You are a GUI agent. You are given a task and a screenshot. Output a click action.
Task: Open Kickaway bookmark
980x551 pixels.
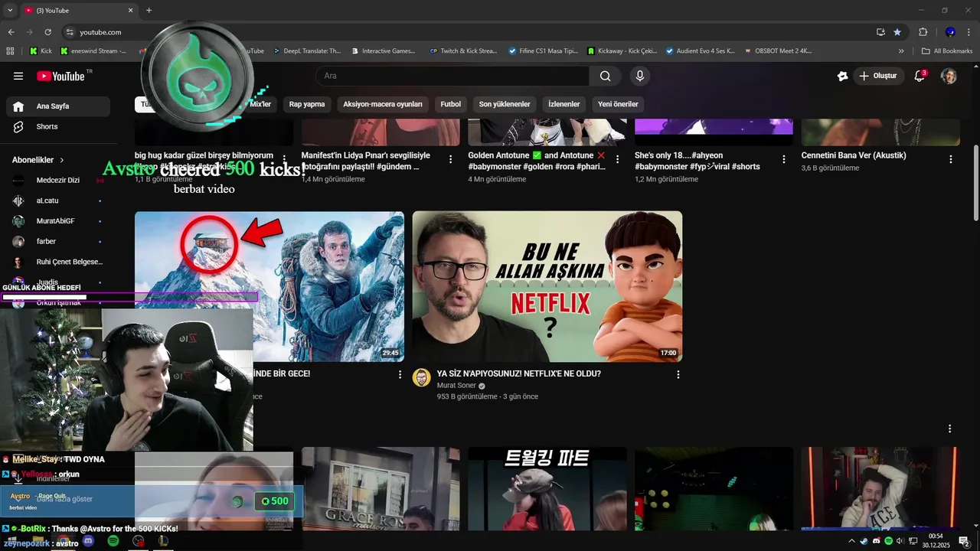[x=622, y=51]
